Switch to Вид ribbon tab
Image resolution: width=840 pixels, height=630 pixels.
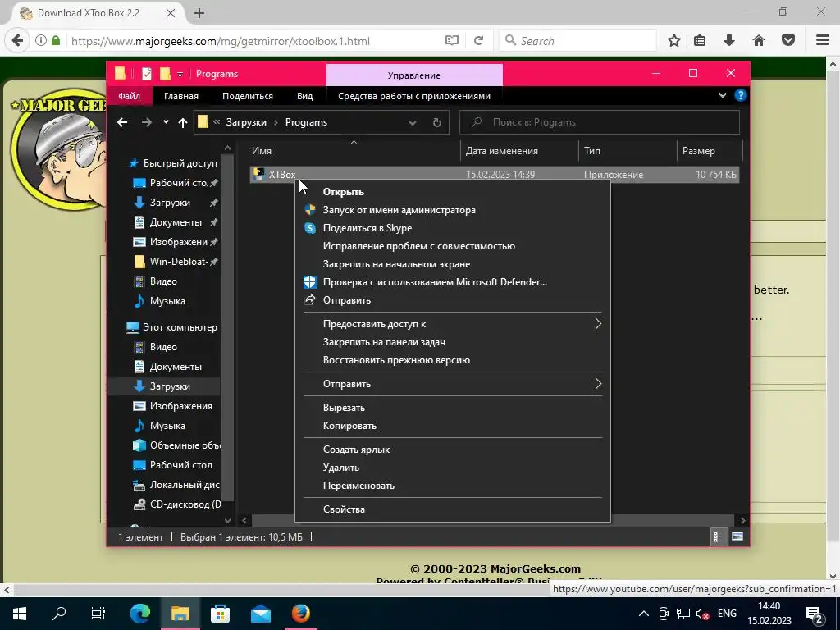tap(305, 96)
